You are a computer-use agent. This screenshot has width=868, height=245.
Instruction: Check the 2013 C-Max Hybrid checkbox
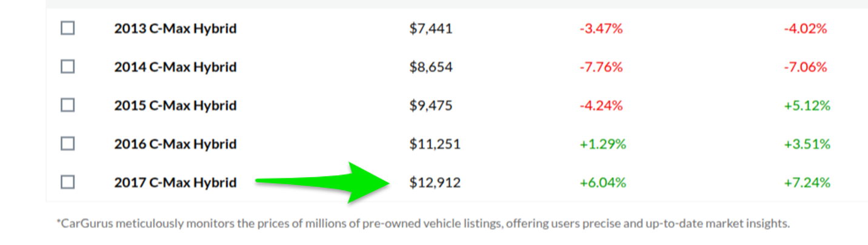(x=67, y=28)
